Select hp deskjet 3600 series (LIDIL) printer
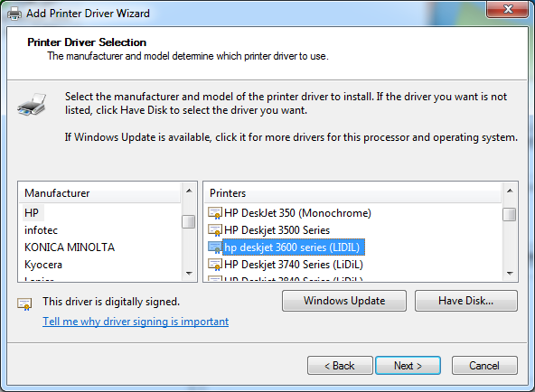This screenshot has width=535, height=392. tap(294, 247)
